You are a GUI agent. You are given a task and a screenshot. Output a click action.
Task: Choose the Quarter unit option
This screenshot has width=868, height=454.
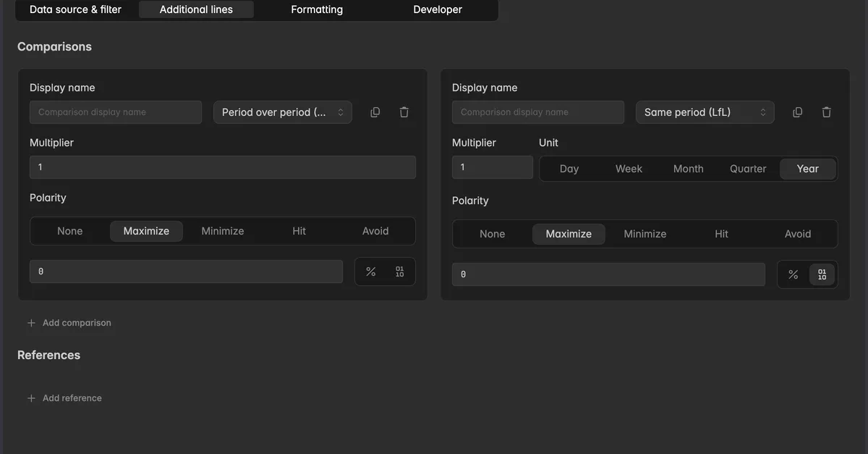click(748, 169)
